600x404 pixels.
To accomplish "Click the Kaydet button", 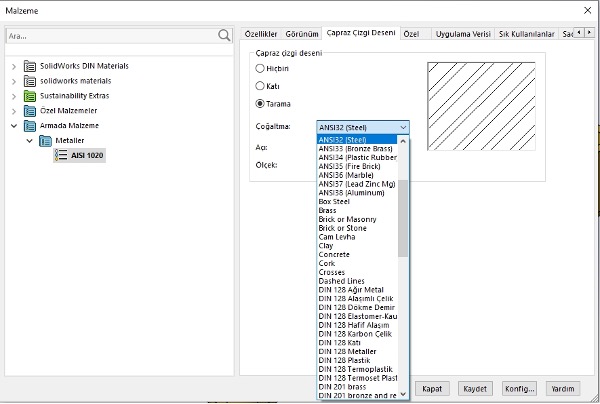I will coord(475,389).
